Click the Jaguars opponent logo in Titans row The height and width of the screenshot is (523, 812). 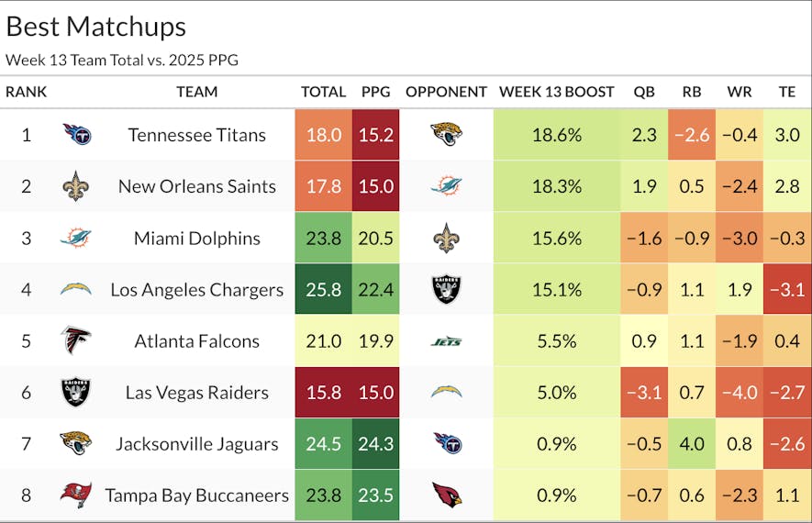point(446,135)
